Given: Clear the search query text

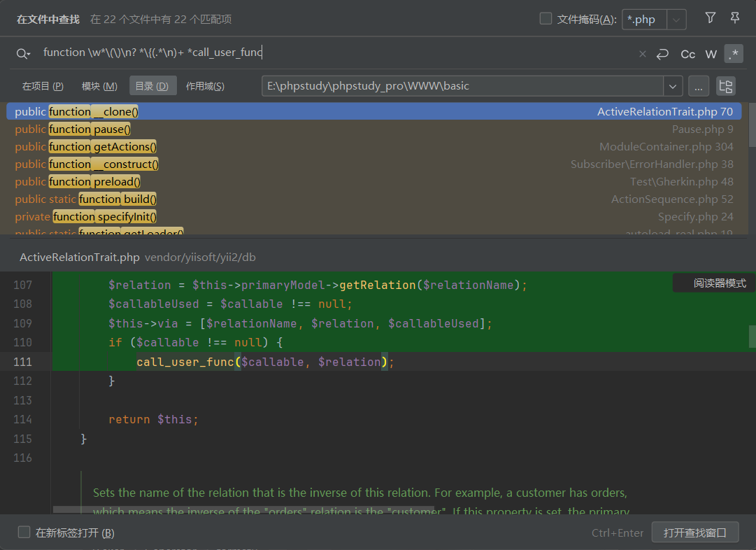Looking at the screenshot, I should tap(643, 54).
